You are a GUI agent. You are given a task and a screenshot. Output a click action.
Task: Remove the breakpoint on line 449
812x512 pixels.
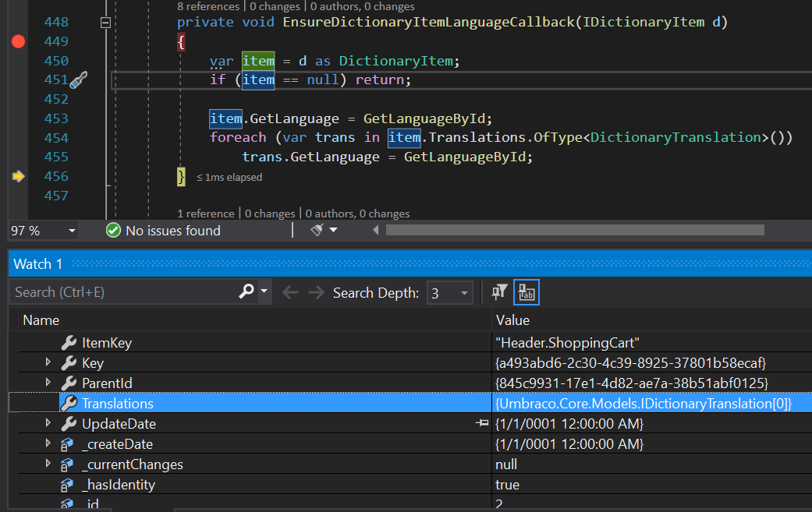(x=18, y=41)
